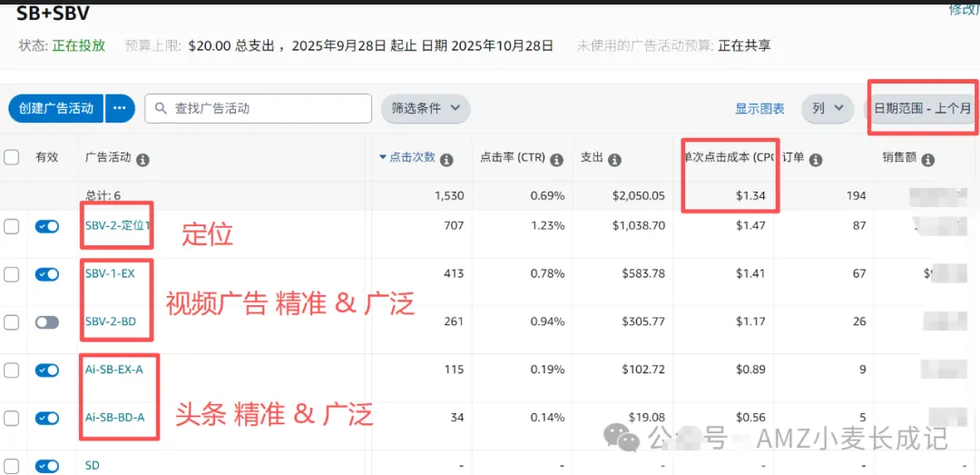The height and width of the screenshot is (475, 980).
Task: Open the 日期范围 date range selector
Action: pos(922,108)
